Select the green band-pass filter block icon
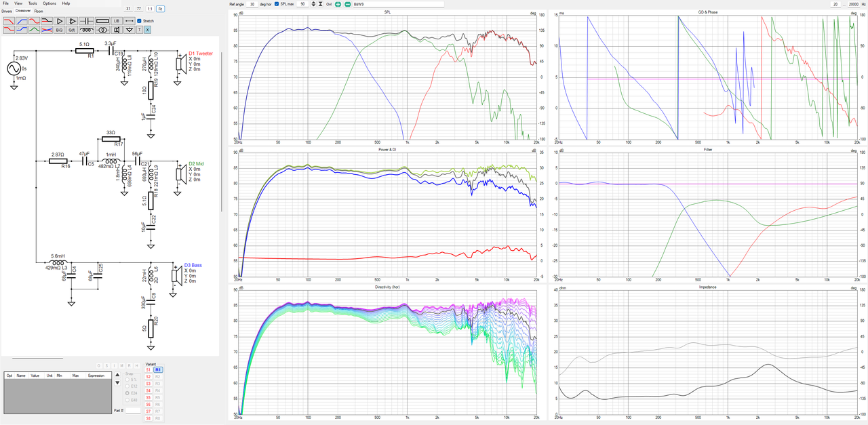 tap(34, 30)
